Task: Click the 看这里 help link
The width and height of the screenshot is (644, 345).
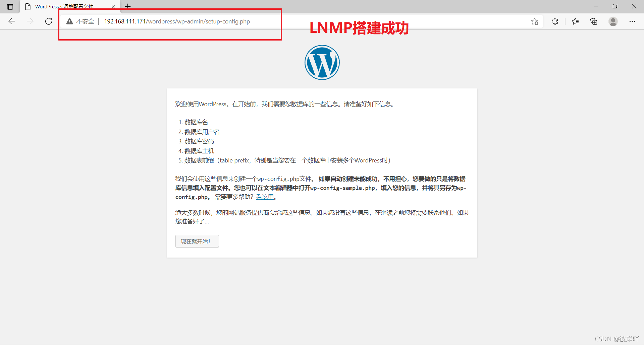Action: (265, 197)
